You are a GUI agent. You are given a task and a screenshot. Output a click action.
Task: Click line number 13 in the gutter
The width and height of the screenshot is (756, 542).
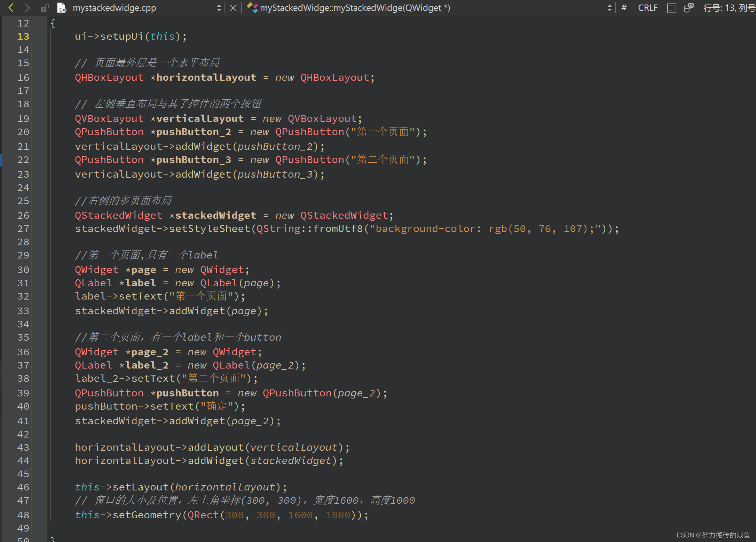click(x=23, y=37)
